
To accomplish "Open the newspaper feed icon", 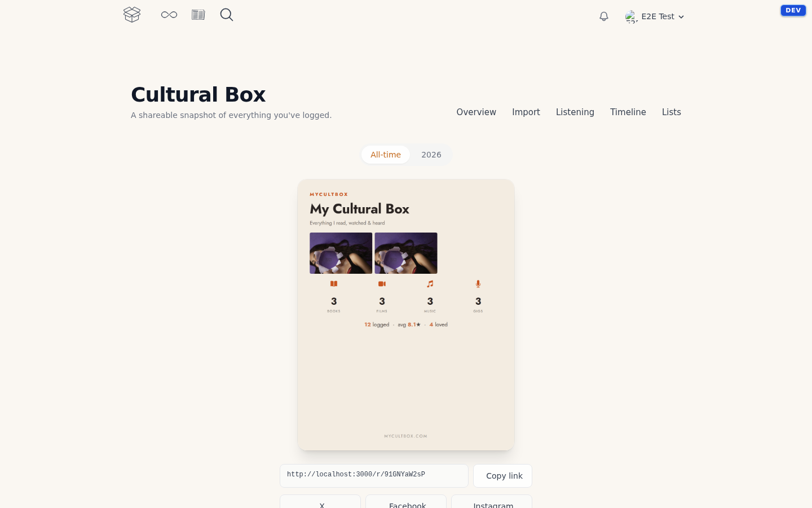I will (x=198, y=15).
